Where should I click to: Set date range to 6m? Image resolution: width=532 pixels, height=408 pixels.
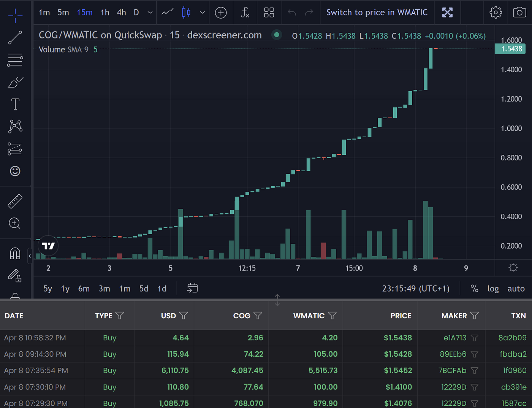click(x=84, y=289)
